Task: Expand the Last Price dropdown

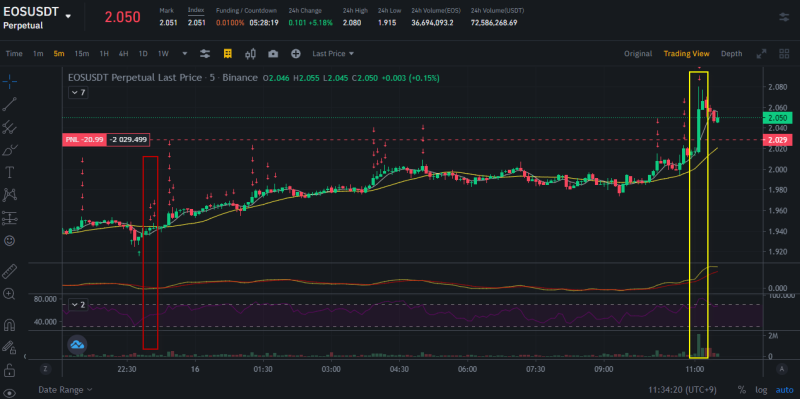Action: coord(333,54)
